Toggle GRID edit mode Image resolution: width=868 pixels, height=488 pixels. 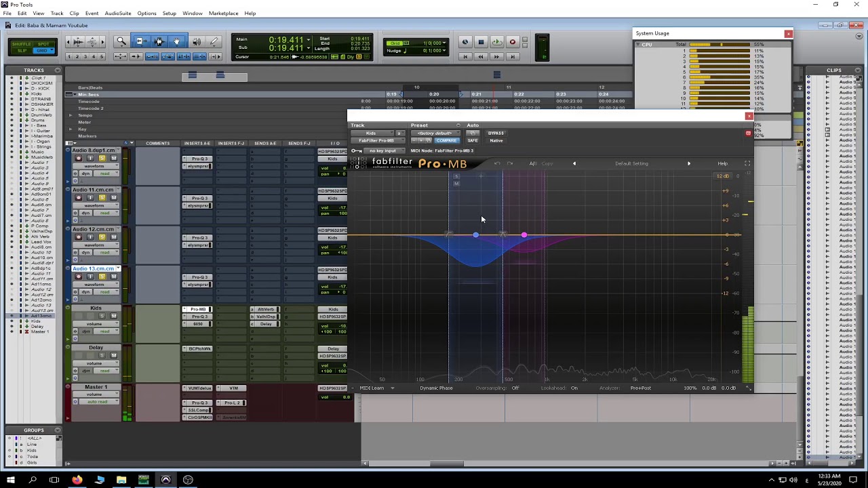[x=45, y=51]
